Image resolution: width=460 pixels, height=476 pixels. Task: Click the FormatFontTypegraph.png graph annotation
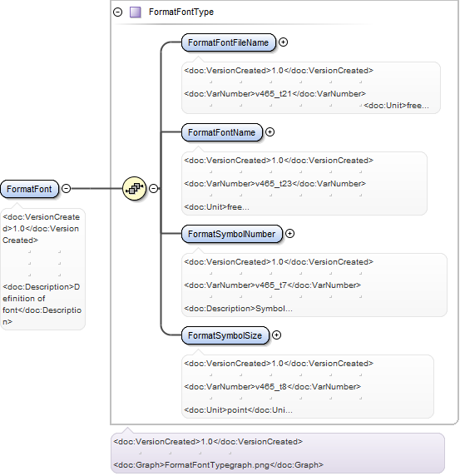[x=219, y=465]
